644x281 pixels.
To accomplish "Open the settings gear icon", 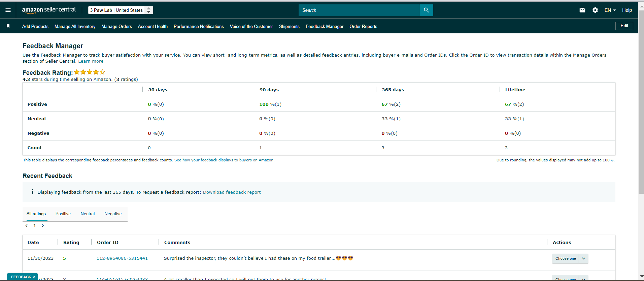I will (x=595, y=10).
